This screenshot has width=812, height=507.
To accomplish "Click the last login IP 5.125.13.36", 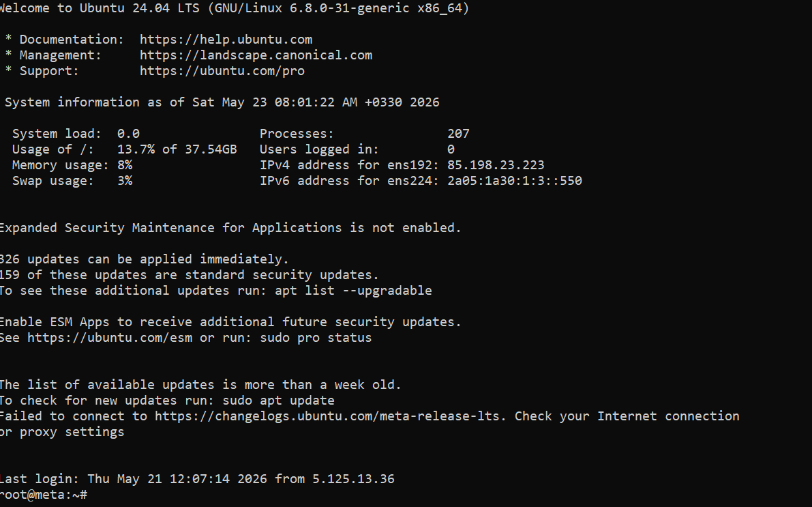I will 353,478.
